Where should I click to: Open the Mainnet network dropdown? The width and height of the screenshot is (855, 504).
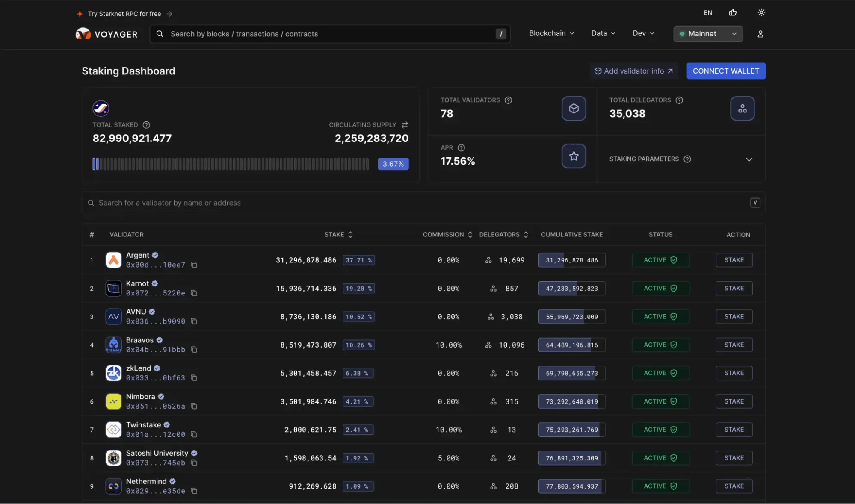pos(708,34)
